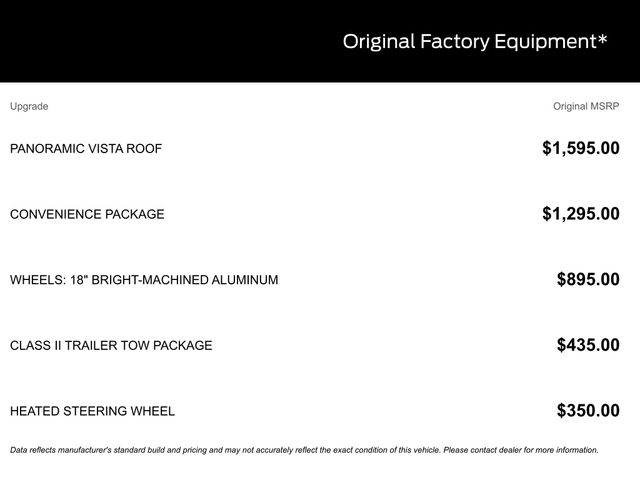Image resolution: width=640 pixels, height=480 pixels.
Task: Click the $350.00 price
Action: tap(587, 411)
